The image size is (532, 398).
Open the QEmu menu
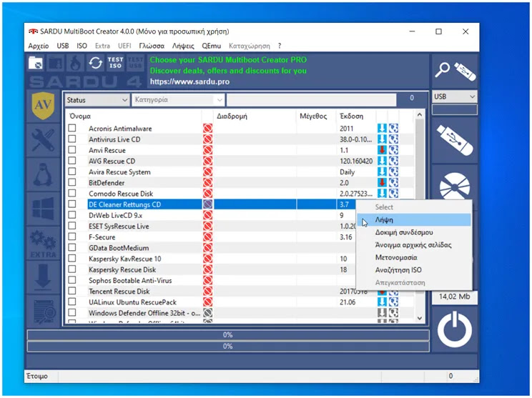(x=211, y=46)
